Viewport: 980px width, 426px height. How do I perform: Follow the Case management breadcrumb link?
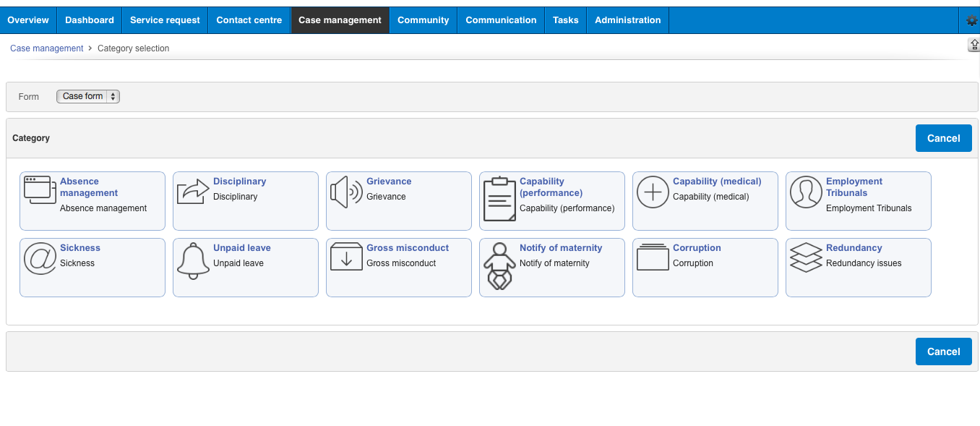coord(46,48)
